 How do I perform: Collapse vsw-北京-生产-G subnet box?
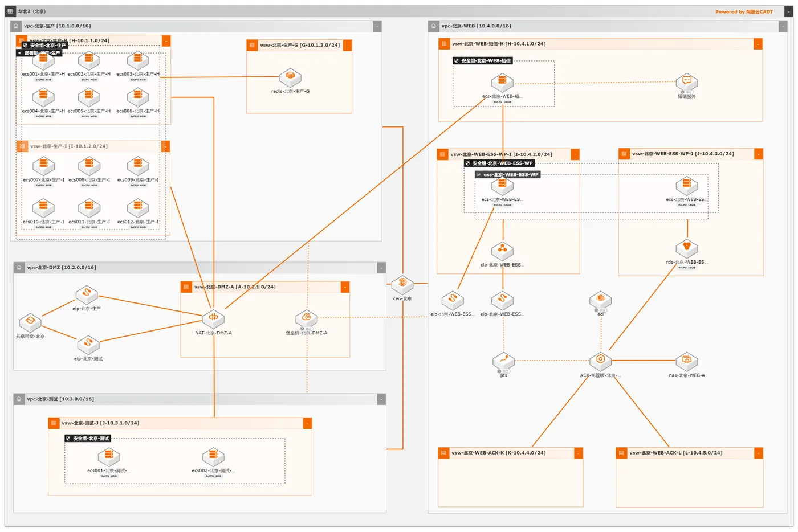click(x=347, y=45)
